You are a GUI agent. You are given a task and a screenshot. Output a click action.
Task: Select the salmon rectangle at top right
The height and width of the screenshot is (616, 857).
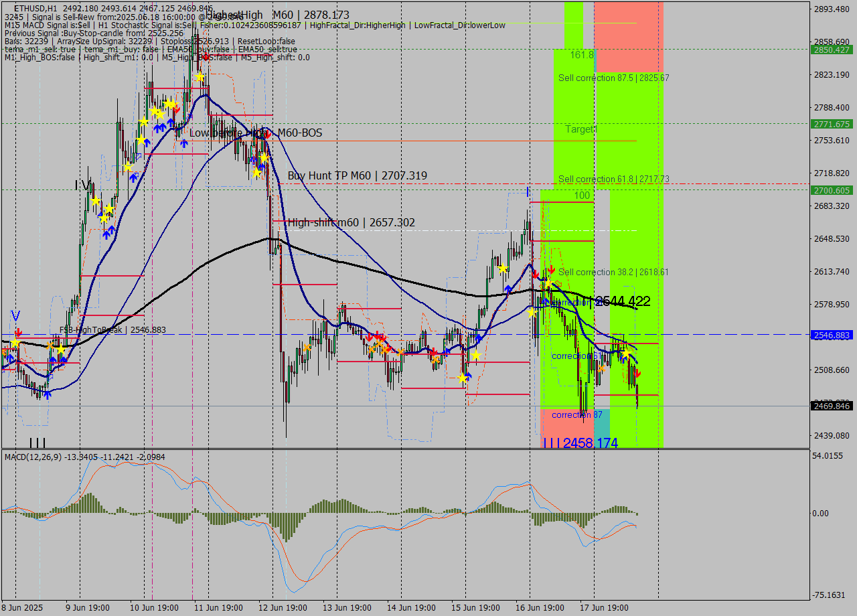tap(628, 37)
